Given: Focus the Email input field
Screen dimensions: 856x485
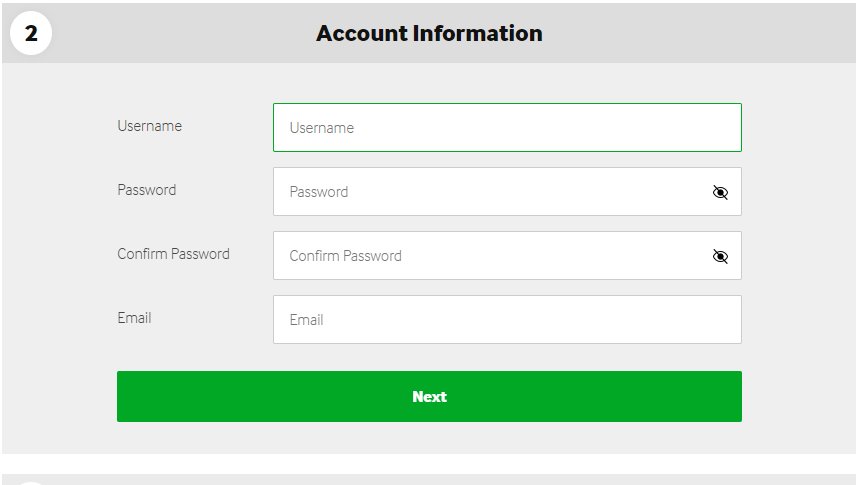Looking at the screenshot, I should [507, 320].
